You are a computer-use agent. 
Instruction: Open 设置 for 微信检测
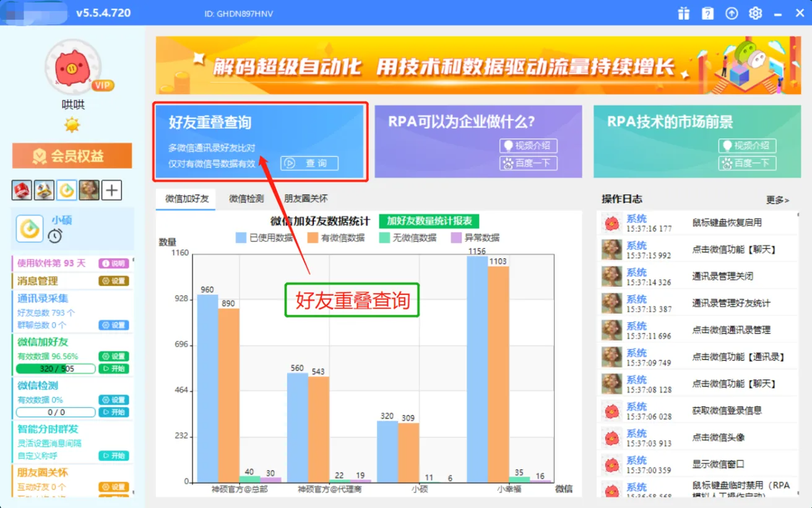click(x=114, y=400)
